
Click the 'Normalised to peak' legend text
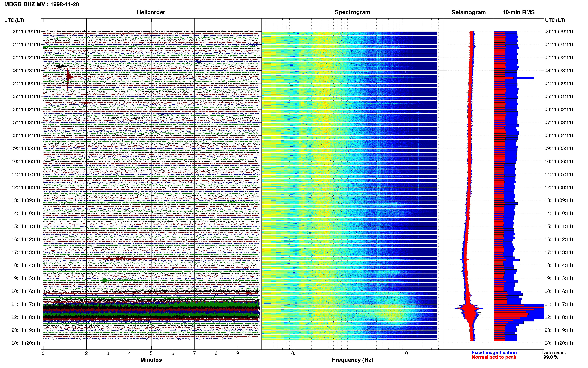[x=494, y=357]
